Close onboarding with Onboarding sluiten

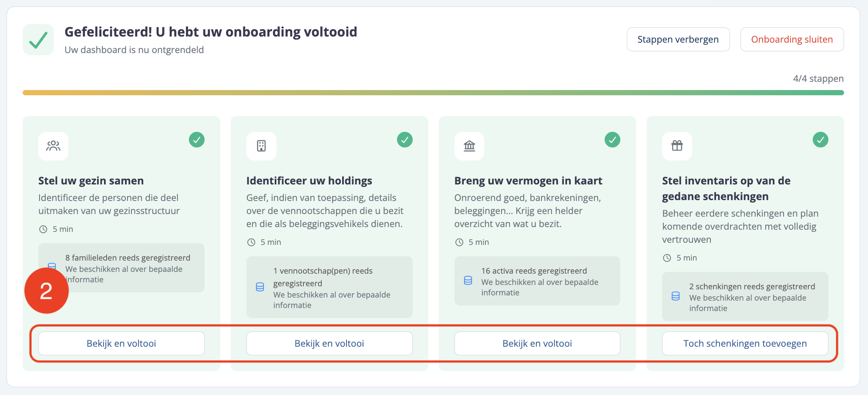pyautogui.click(x=792, y=40)
